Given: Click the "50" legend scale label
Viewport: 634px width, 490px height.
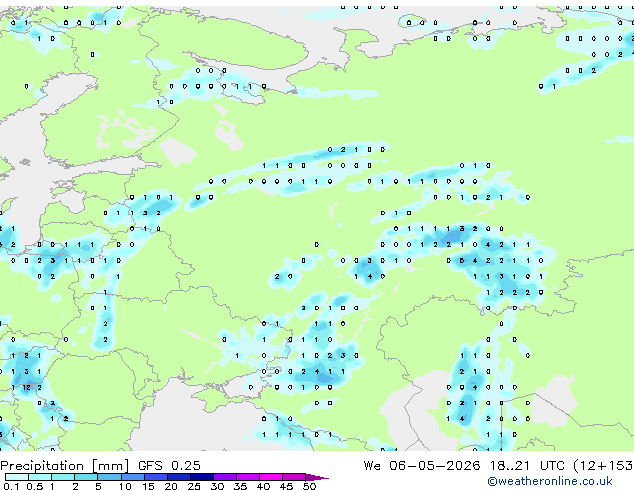Looking at the screenshot, I should click(309, 486).
